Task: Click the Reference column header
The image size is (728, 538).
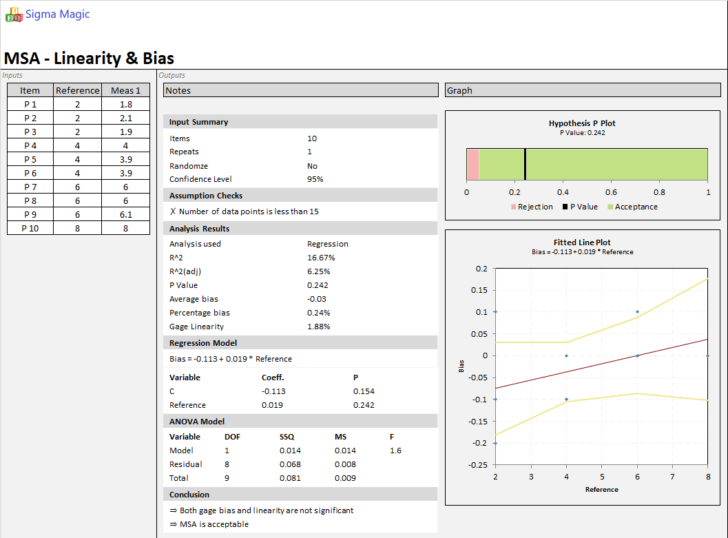Action: point(78,91)
